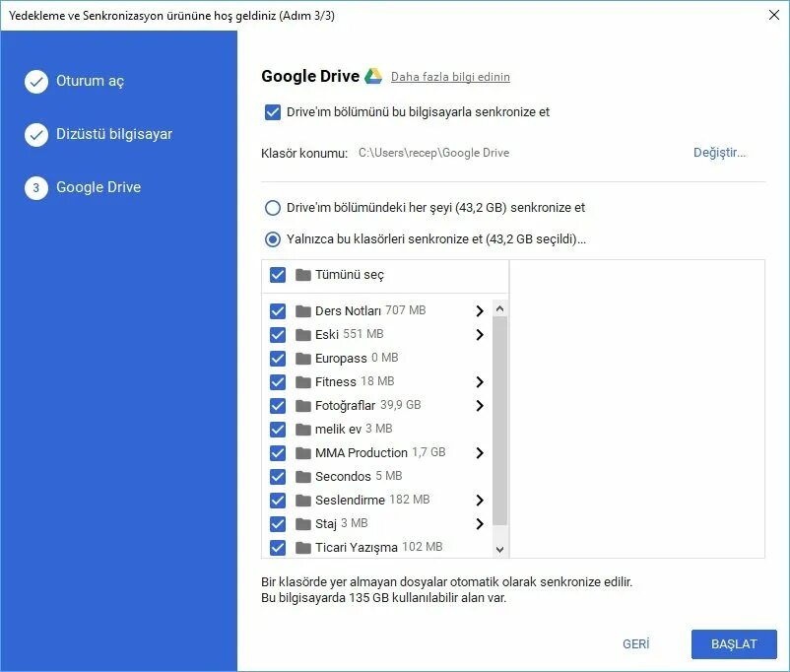Click the Ders Notları 707 MB size text
The height and width of the screenshot is (672, 790).
(x=406, y=310)
